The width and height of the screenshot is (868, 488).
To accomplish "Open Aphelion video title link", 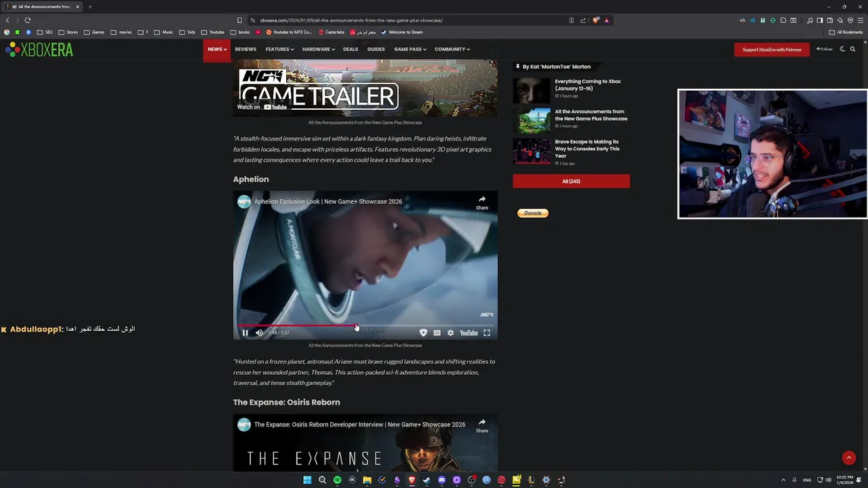I will point(328,201).
